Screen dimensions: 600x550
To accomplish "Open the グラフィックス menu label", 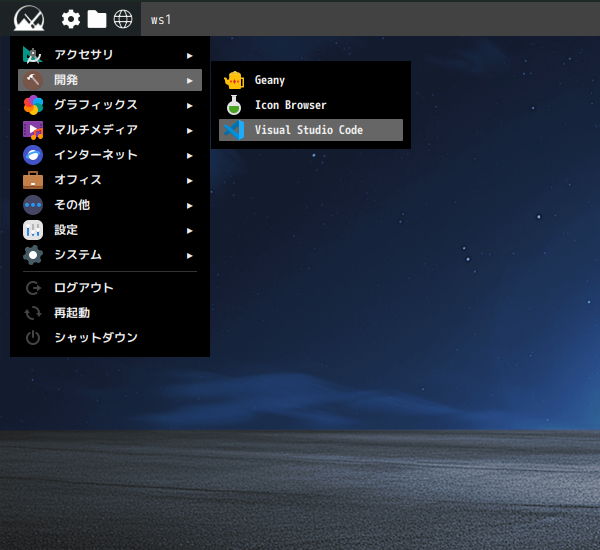I will point(96,105).
